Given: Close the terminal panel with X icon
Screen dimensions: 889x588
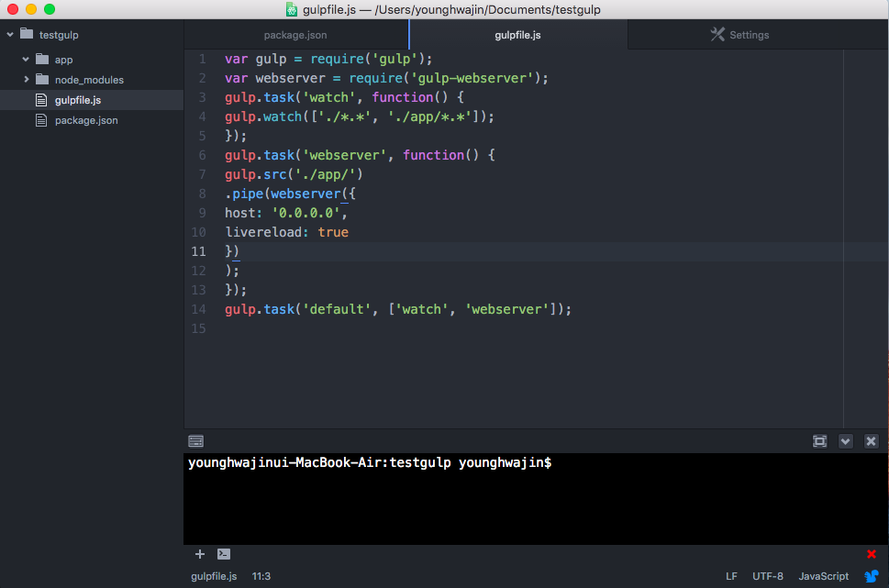Looking at the screenshot, I should tap(871, 441).
